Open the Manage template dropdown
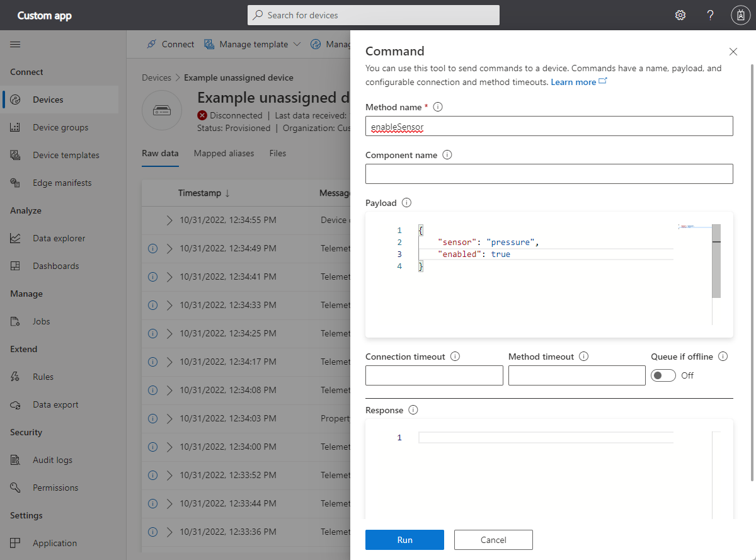 click(253, 44)
